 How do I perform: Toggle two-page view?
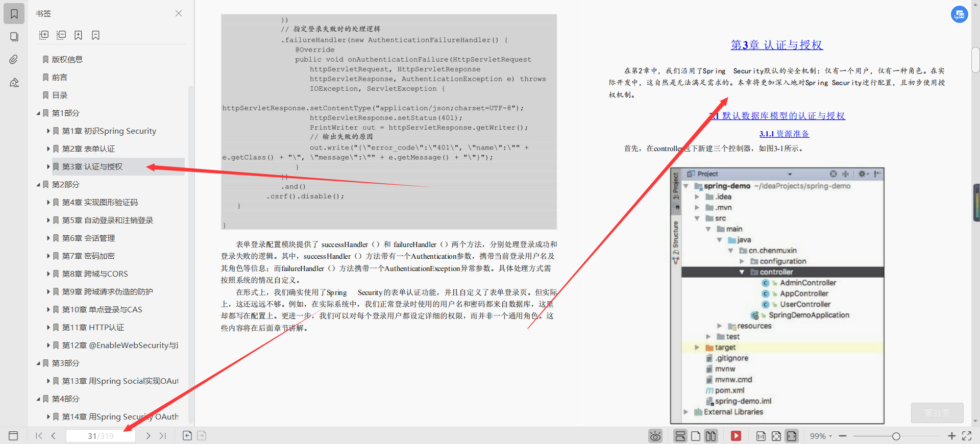(711, 436)
